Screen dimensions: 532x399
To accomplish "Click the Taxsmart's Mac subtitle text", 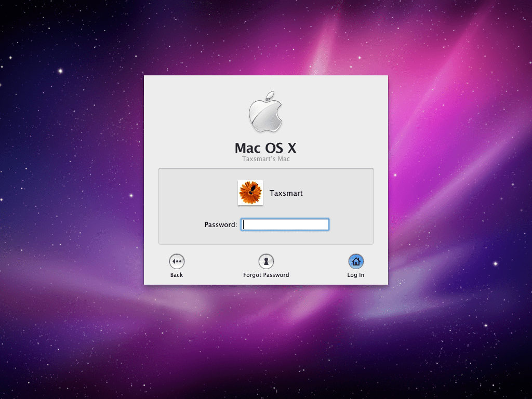I will pos(265,159).
